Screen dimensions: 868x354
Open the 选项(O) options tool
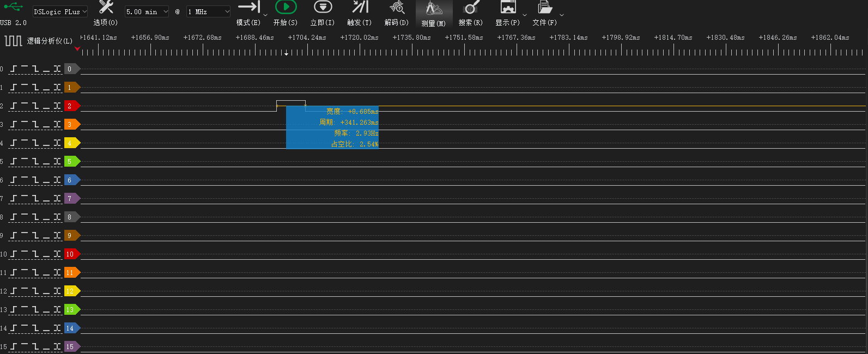[x=106, y=13]
